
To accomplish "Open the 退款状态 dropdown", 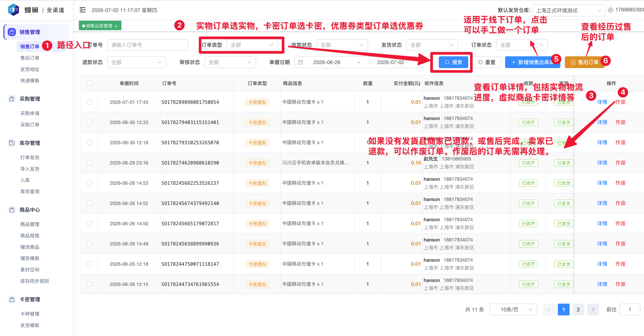I will click(136, 62).
